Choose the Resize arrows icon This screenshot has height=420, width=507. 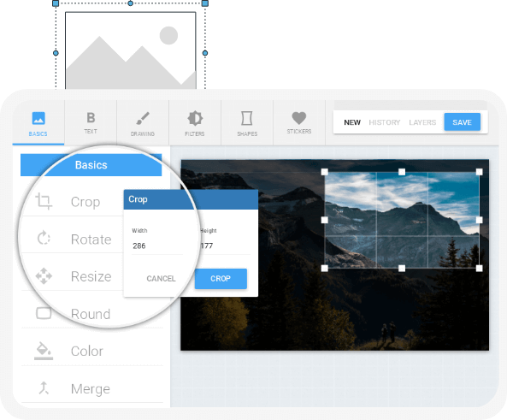pyautogui.click(x=44, y=276)
